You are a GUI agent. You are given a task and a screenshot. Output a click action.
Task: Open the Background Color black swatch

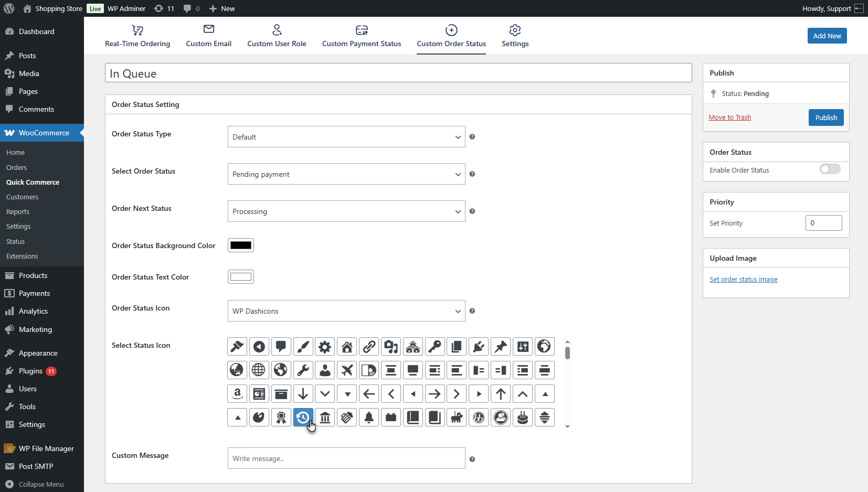[241, 245]
